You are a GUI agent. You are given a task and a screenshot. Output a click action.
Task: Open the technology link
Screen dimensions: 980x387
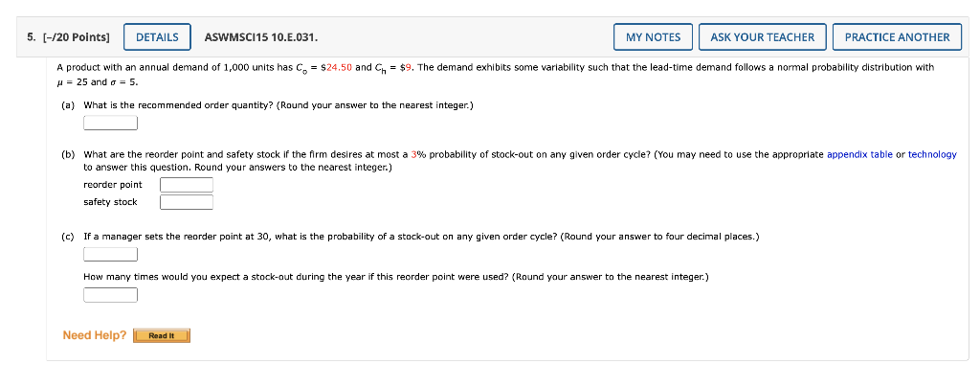pos(932,154)
